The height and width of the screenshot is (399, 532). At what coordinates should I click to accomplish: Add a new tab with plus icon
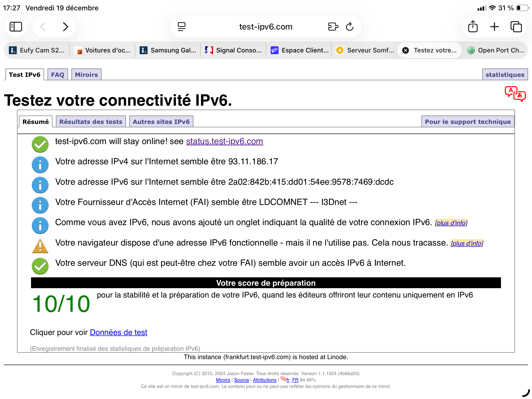pos(494,27)
